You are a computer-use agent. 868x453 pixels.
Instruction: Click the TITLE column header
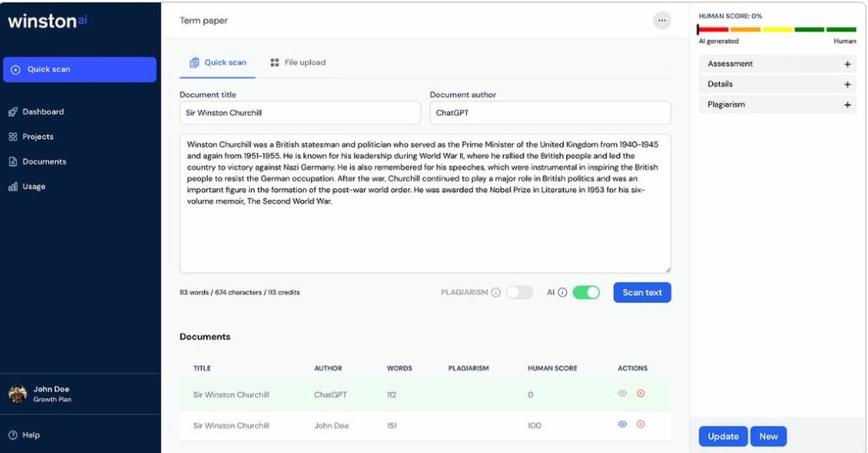(x=202, y=368)
